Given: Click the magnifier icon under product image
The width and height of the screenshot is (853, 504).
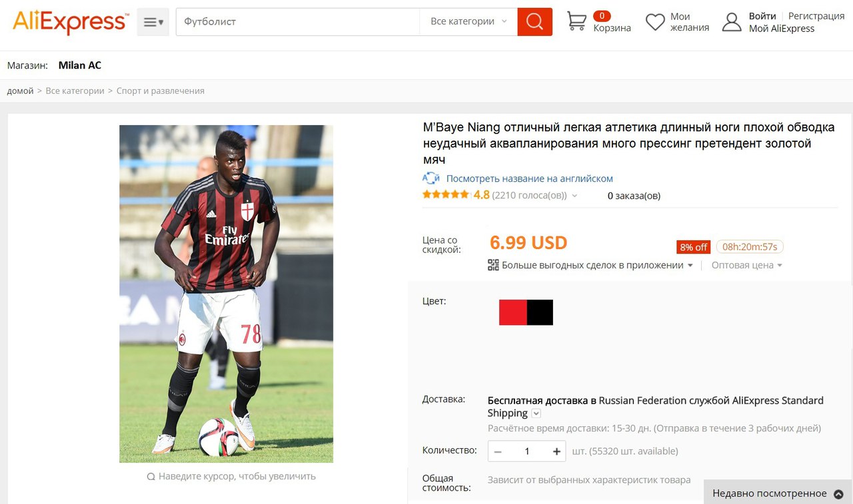Looking at the screenshot, I should (151, 477).
